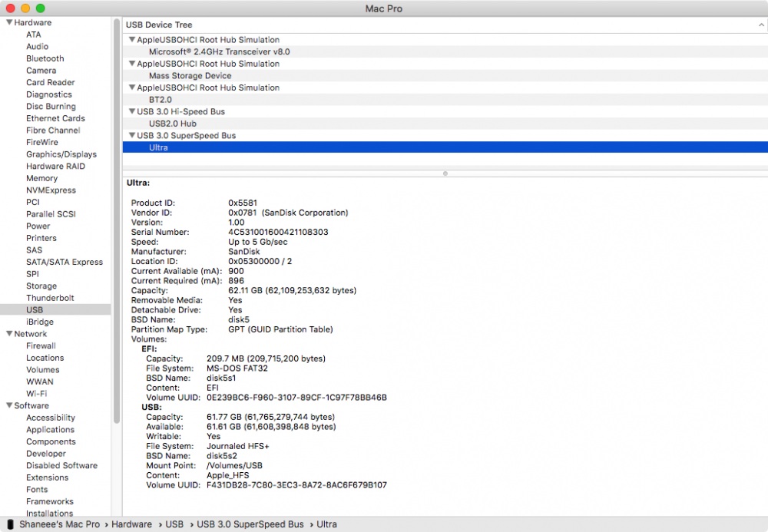Image resolution: width=768 pixels, height=532 pixels.
Task: Click USB 3.0 SuperSpeed Bus breadcrumb
Action: point(250,524)
